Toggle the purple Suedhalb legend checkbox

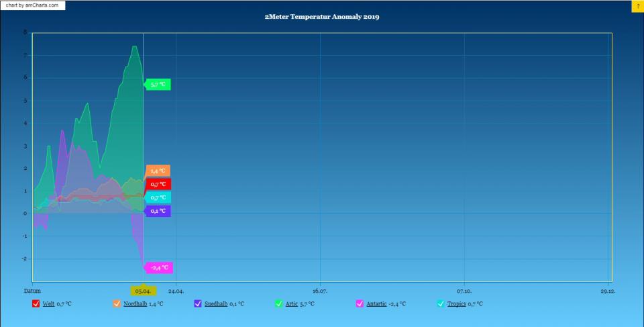click(x=198, y=303)
